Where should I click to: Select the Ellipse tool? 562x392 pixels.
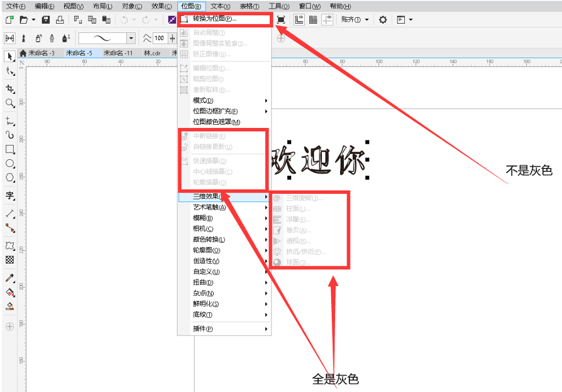(9, 164)
